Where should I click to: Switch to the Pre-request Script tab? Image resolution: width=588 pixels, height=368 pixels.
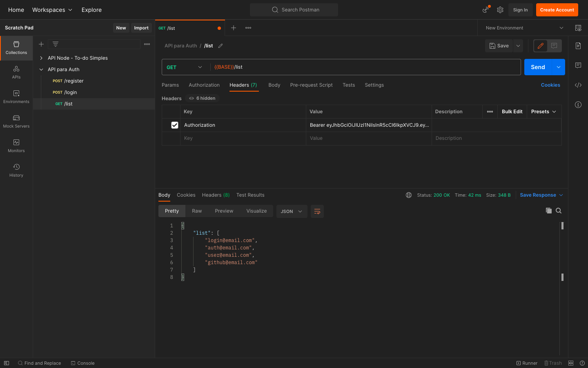pyautogui.click(x=312, y=85)
